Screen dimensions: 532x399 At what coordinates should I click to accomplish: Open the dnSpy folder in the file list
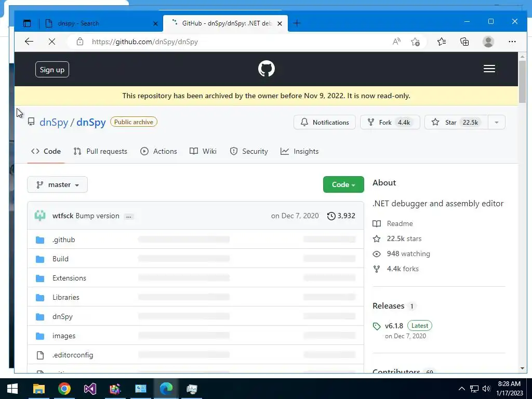click(x=62, y=316)
